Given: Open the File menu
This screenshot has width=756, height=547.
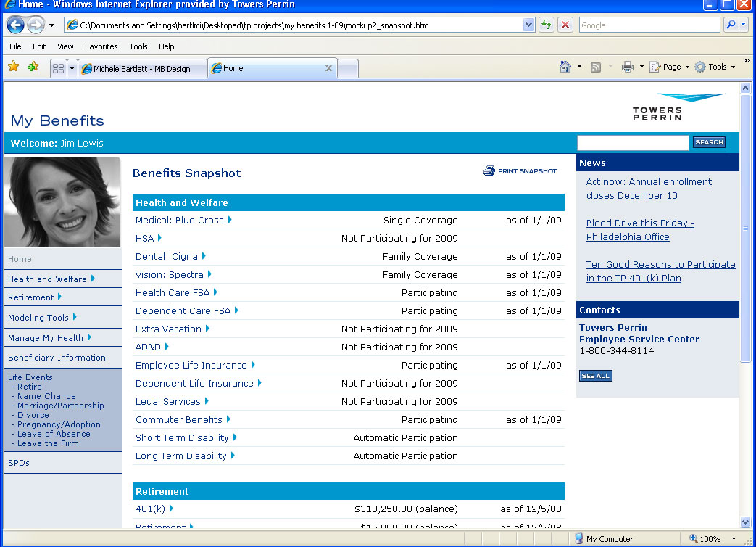Looking at the screenshot, I should coord(15,46).
